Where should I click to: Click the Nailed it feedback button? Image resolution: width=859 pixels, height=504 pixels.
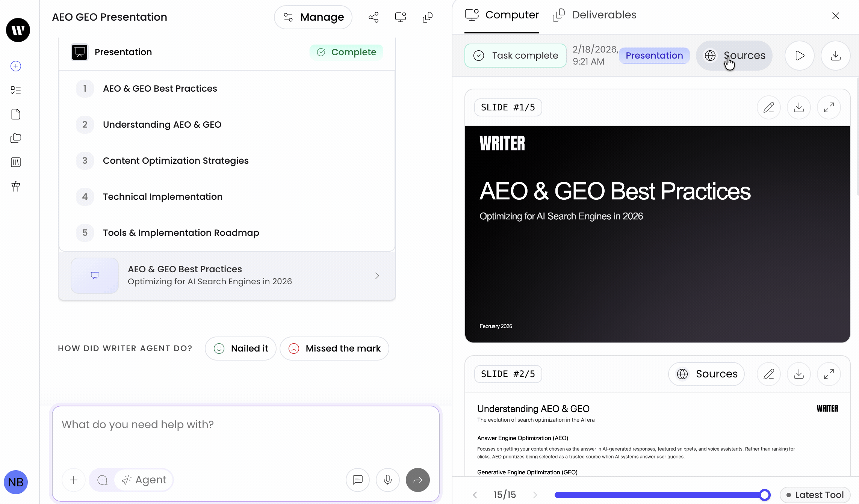click(240, 349)
